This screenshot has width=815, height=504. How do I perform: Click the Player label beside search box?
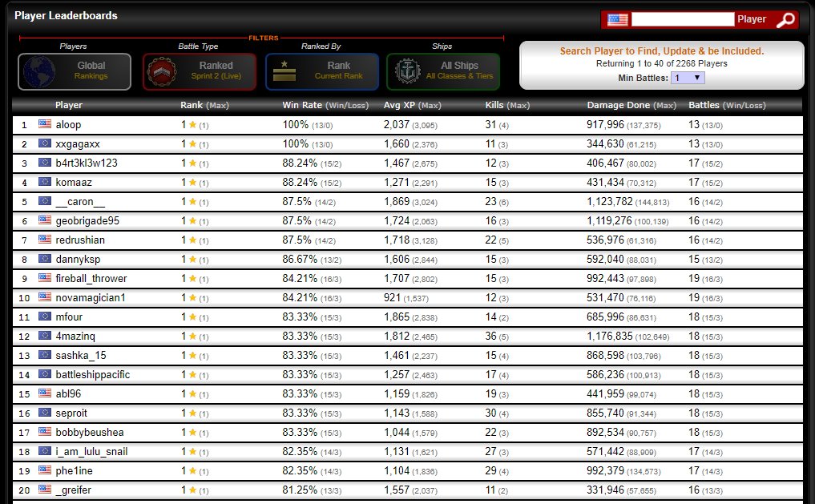coord(752,19)
